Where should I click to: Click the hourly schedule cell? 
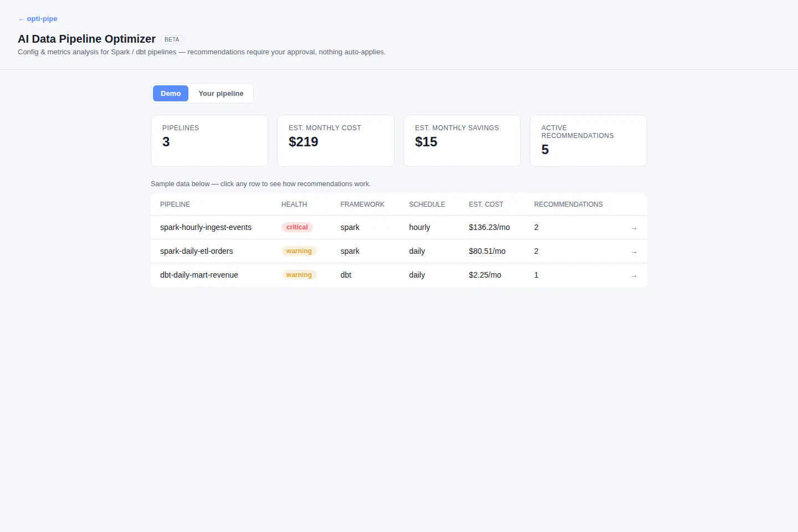point(420,227)
